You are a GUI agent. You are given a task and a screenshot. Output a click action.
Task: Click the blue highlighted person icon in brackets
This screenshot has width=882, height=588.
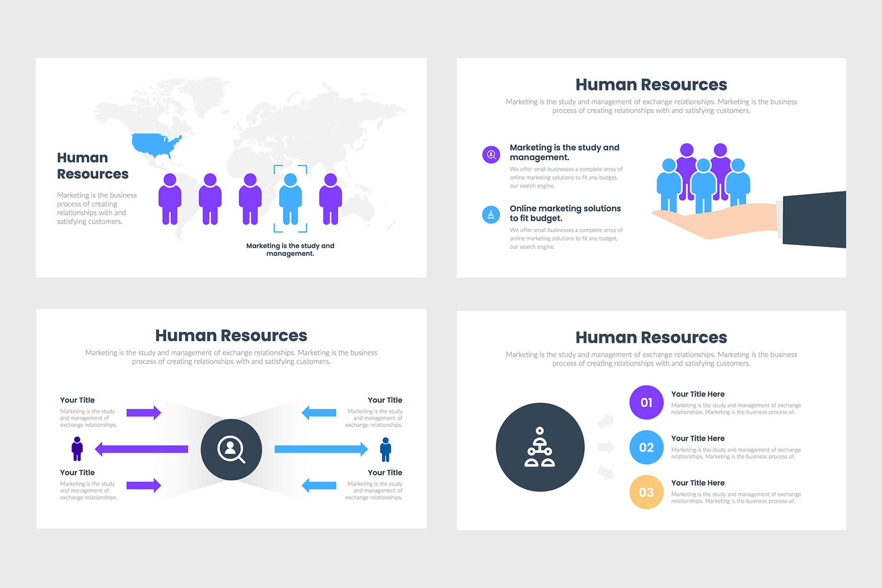click(290, 199)
